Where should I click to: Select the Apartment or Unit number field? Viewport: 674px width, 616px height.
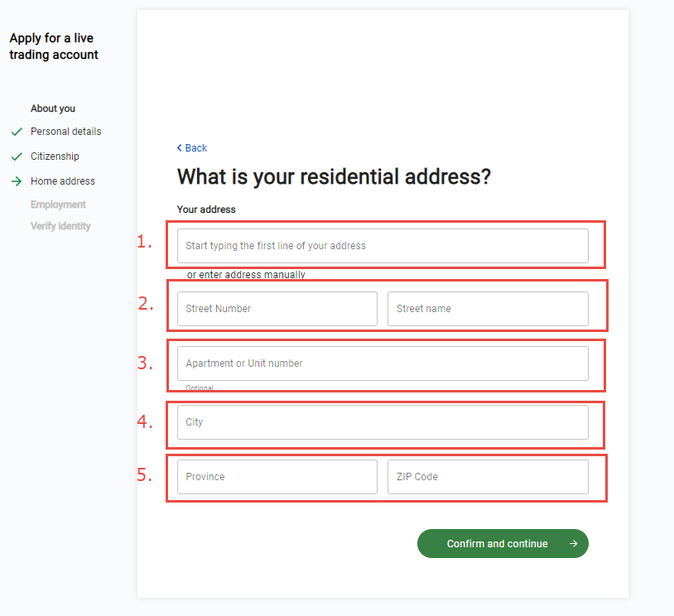(383, 363)
